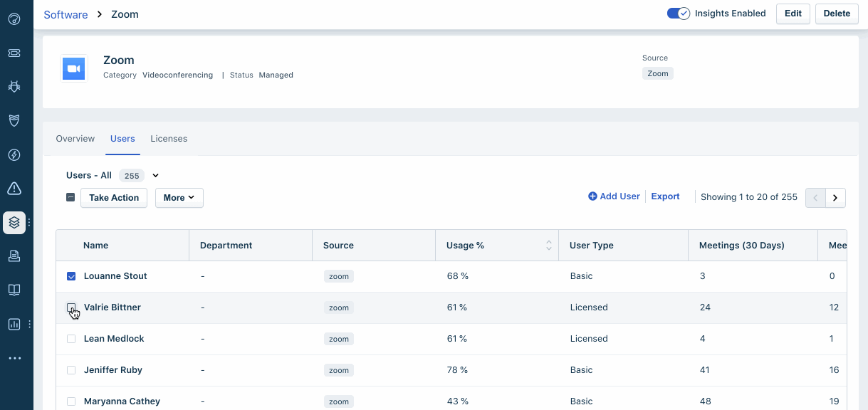Viewport: 868px width, 410px height.
Task: Click the Name column header
Action: click(96, 246)
